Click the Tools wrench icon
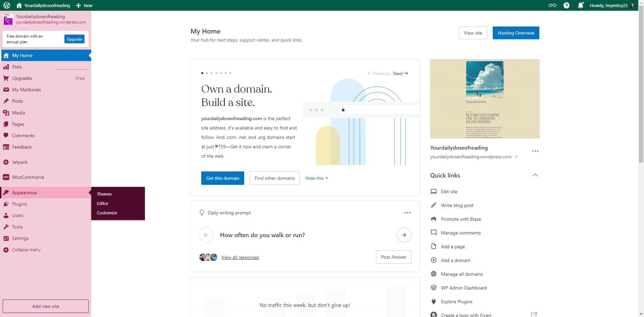Image resolution: width=644 pixels, height=317 pixels. (6, 227)
